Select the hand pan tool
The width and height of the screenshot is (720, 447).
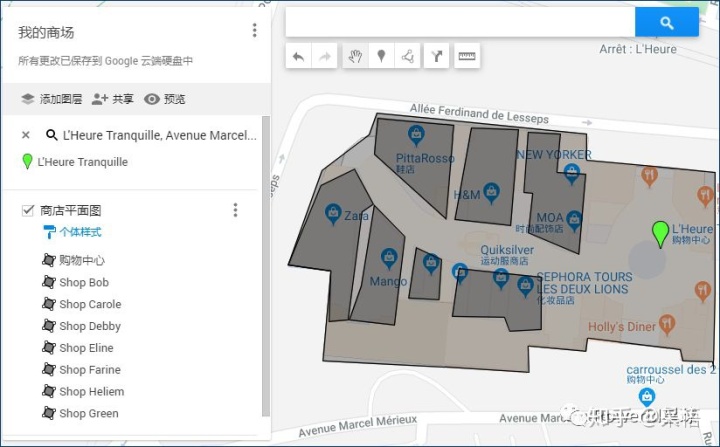tap(355, 56)
